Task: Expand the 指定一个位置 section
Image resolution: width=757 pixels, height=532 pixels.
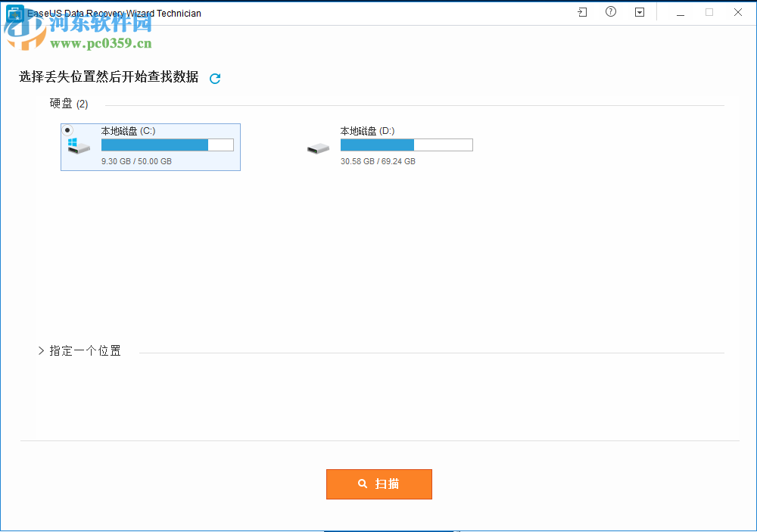Action: tap(85, 350)
